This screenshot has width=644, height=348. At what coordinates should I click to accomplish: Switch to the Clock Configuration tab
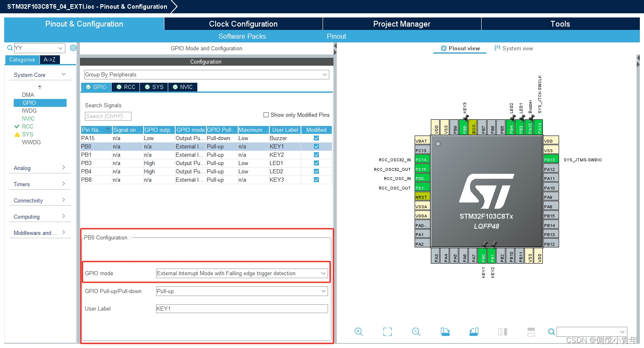point(243,24)
